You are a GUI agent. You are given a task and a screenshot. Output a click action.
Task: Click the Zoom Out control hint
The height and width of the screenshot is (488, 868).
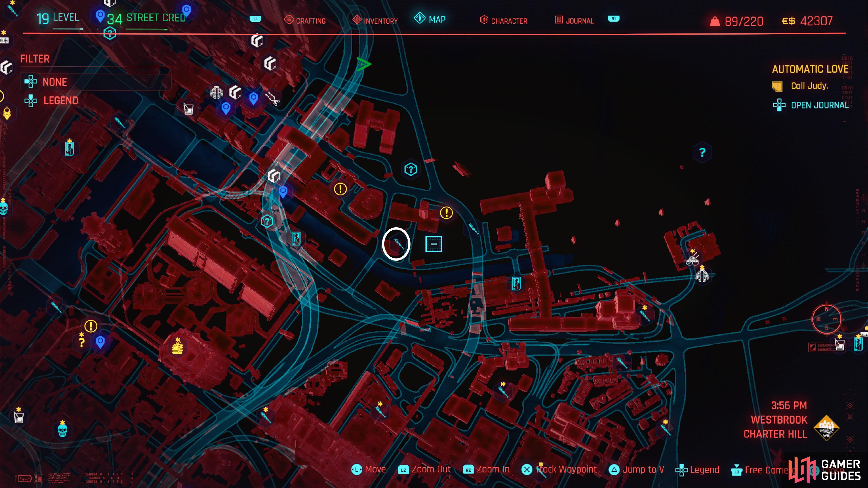pyautogui.click(x=425, y=469)
